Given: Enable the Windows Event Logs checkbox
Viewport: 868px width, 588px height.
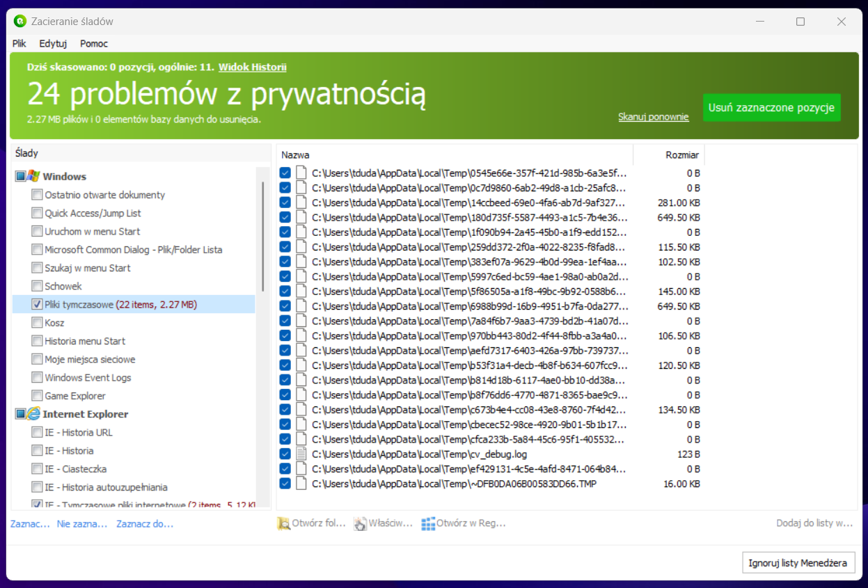Looking at the screenshot, I should pos(35,376).
